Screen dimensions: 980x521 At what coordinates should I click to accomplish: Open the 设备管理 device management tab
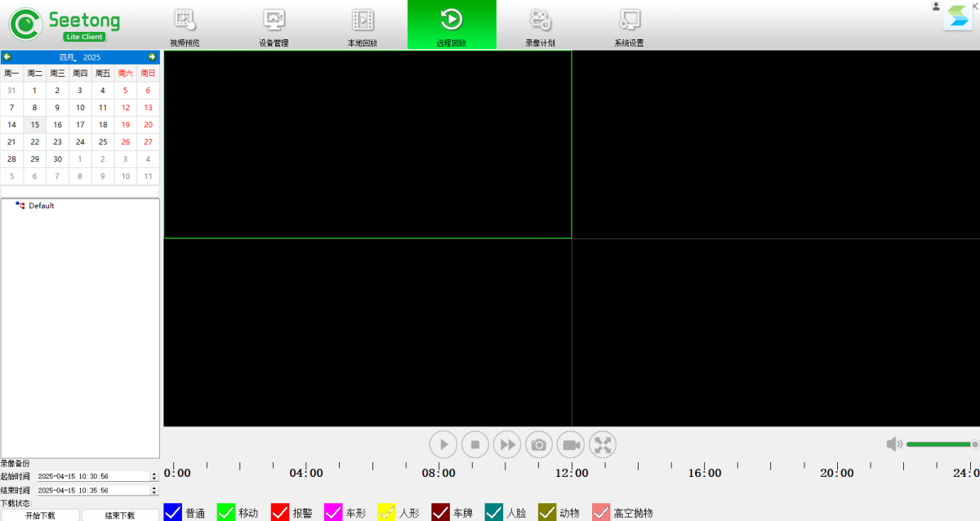point(274,25)
